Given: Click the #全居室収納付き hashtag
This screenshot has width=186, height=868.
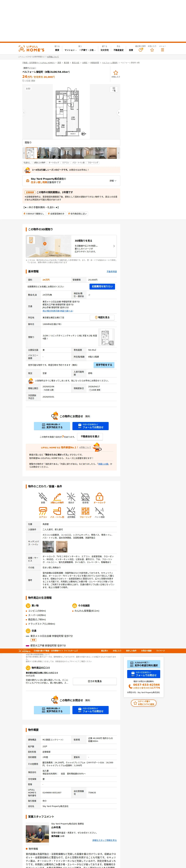Looking at the screenshot, I should pos(56,214).
